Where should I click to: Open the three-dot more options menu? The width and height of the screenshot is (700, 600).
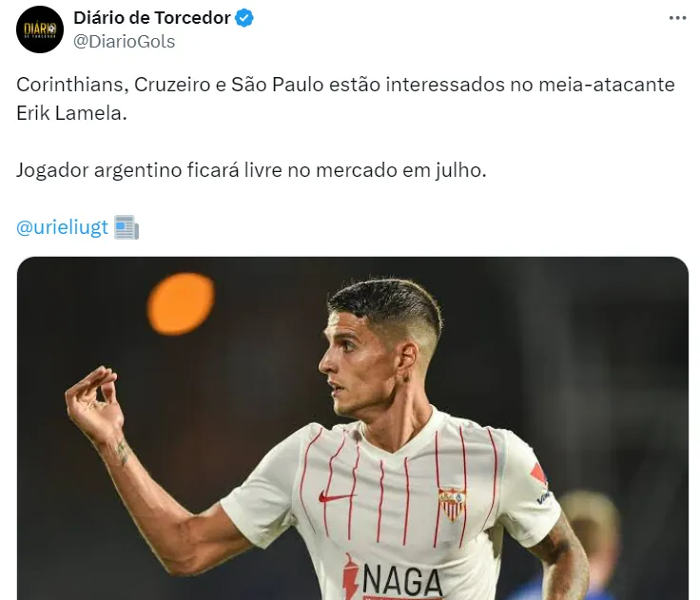[677, 18]
